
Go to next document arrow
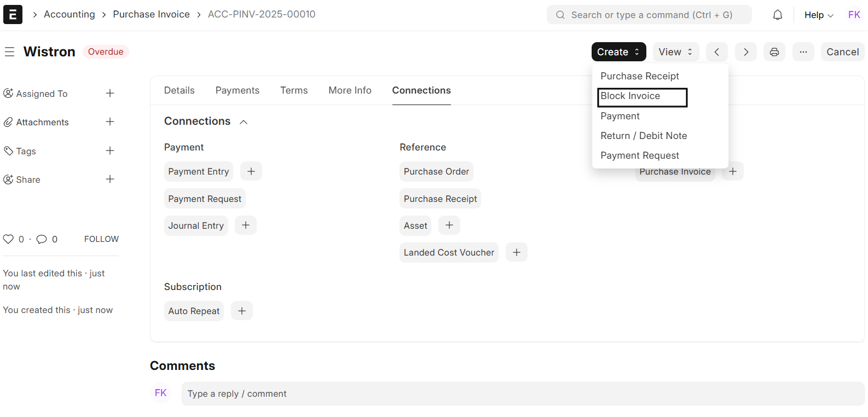(x=745, y=52)
